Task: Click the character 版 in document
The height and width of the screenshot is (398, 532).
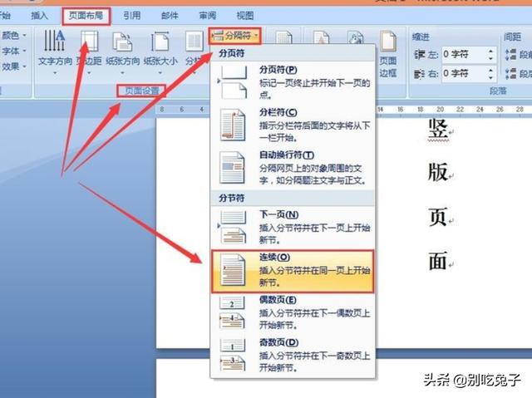Action: [x=438, y=172]
